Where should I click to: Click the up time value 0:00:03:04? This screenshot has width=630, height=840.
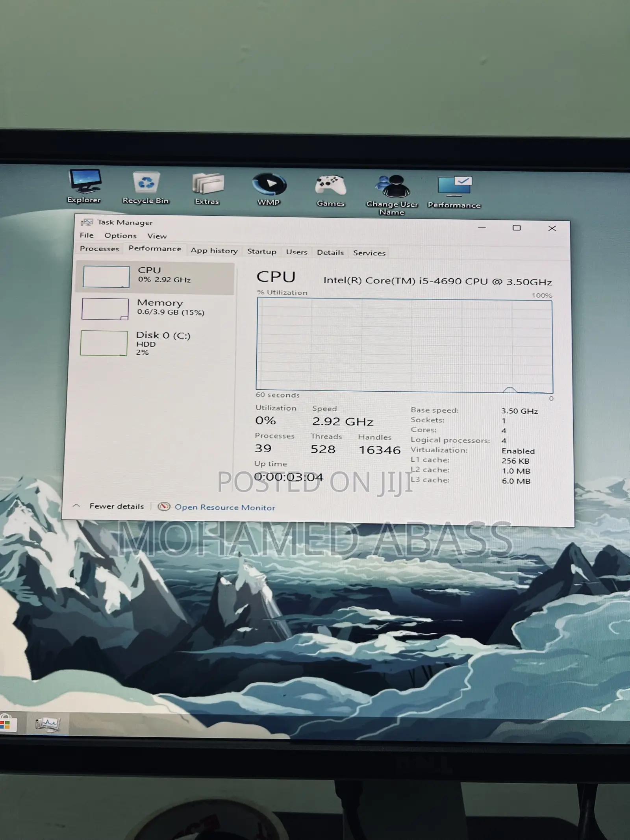[289, 477]
